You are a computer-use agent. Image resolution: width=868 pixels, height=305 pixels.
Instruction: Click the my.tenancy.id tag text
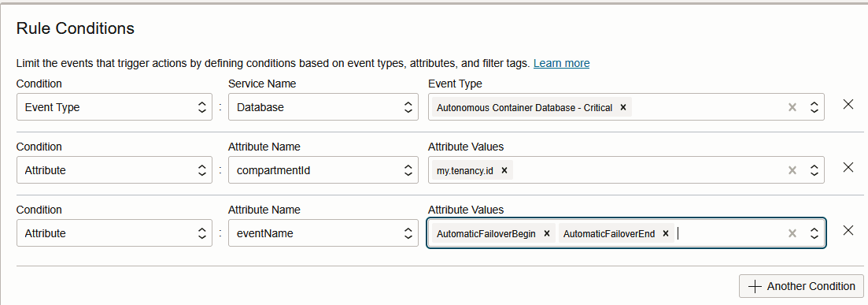coord(465,170)
